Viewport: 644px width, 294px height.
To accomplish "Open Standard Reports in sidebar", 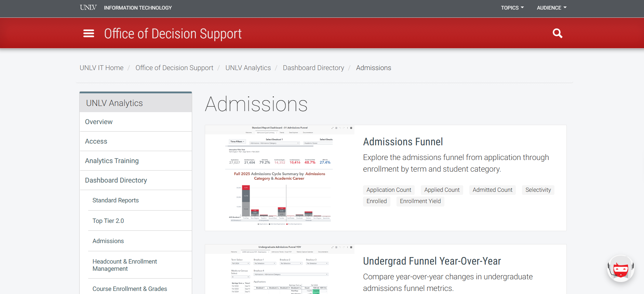I will point(140,200).
